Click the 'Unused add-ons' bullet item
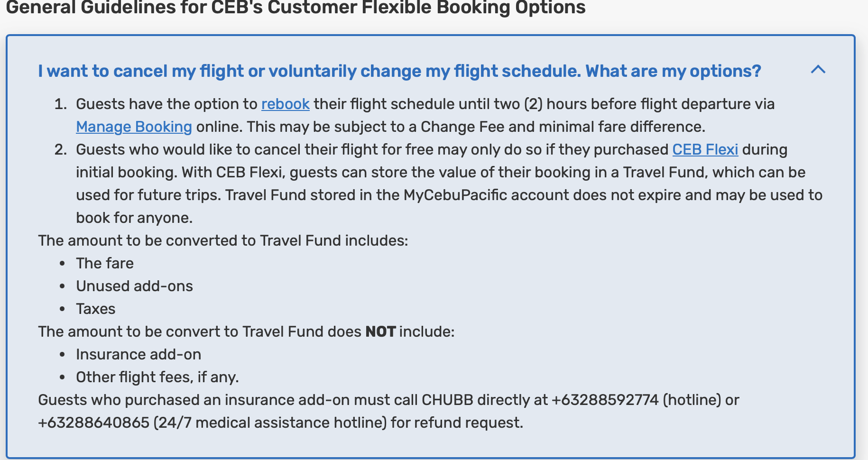The image size is (868, 460). (x=134, y=286)
